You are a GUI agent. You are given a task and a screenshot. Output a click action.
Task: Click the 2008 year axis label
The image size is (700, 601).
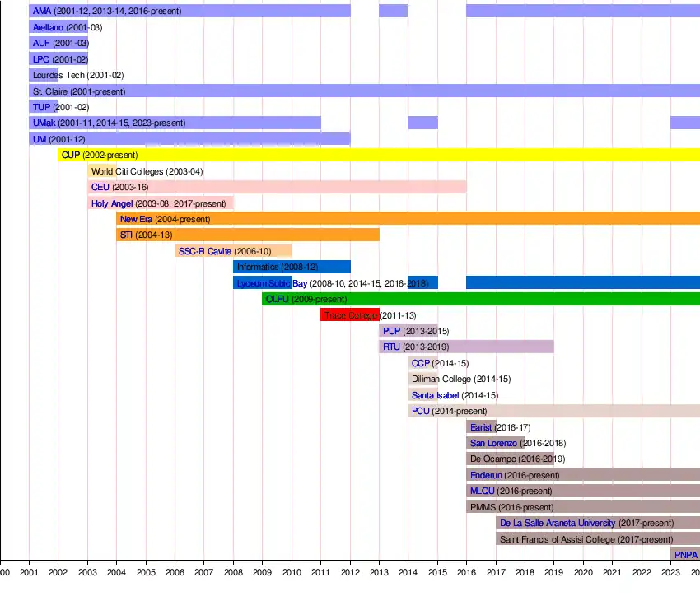(233, 572)
